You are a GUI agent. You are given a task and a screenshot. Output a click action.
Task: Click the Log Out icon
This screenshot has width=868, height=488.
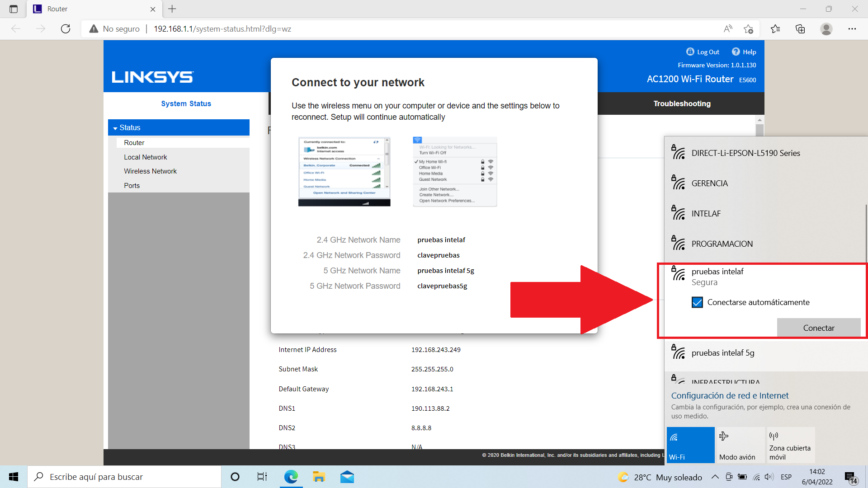pyautogui.click(x=690, y=52)
